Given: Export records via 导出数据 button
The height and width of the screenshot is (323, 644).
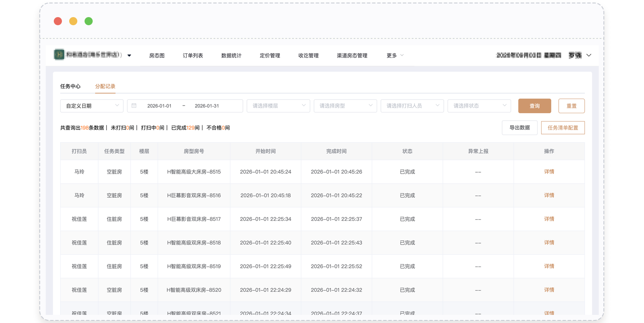Looking at the screenshot, I should click(x=520, y=128).
